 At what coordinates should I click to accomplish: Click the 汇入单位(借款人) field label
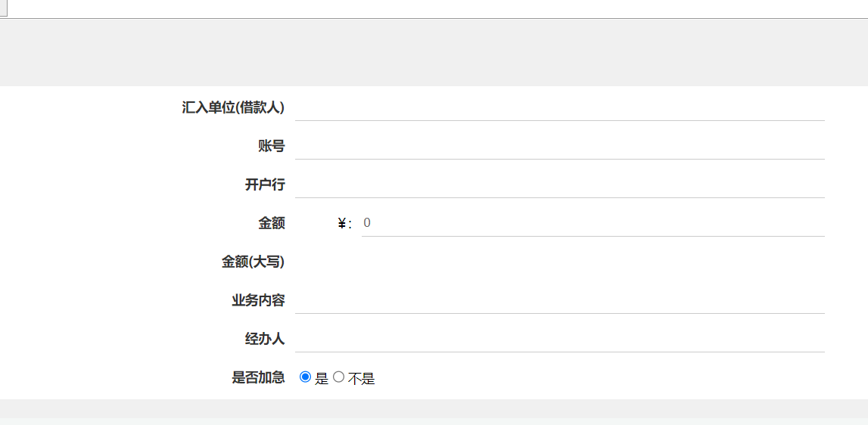click(233, 107)
